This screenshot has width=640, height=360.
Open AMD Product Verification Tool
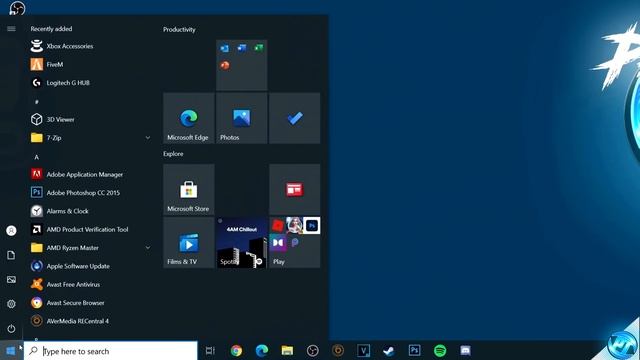90,229
